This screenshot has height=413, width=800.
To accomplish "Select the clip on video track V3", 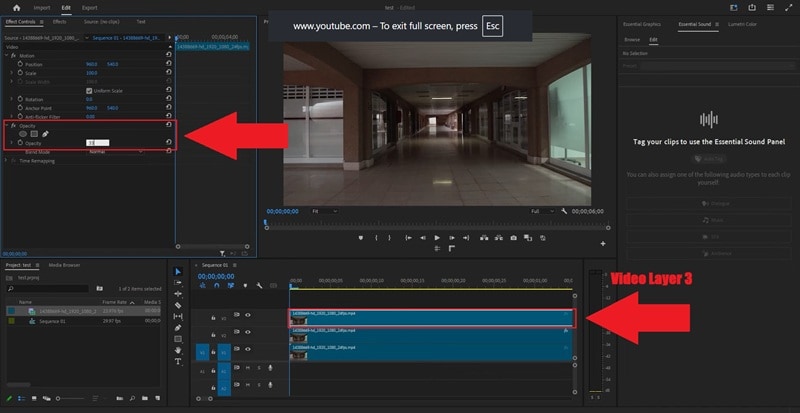I will click(431, 318).
